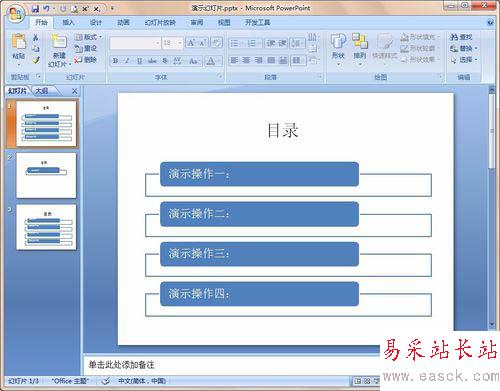
Task: Switch to the 审阅 Review ribbon tab
Action: click(197, 22)
